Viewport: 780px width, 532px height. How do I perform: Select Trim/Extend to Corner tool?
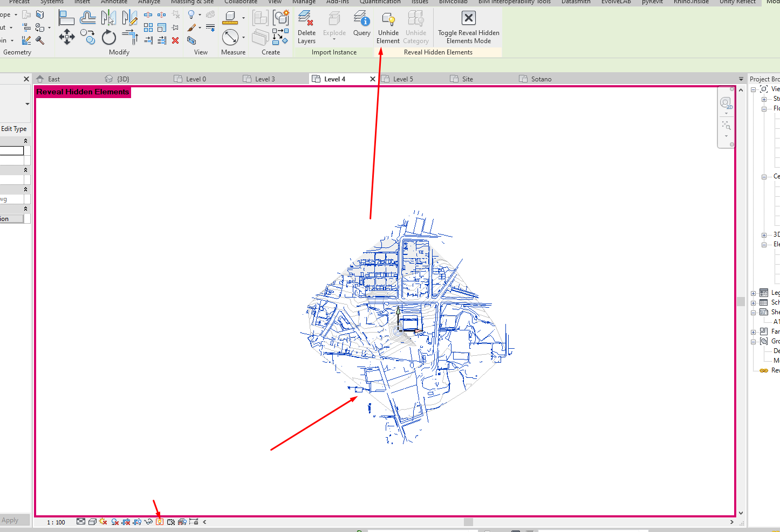(130, 37)
